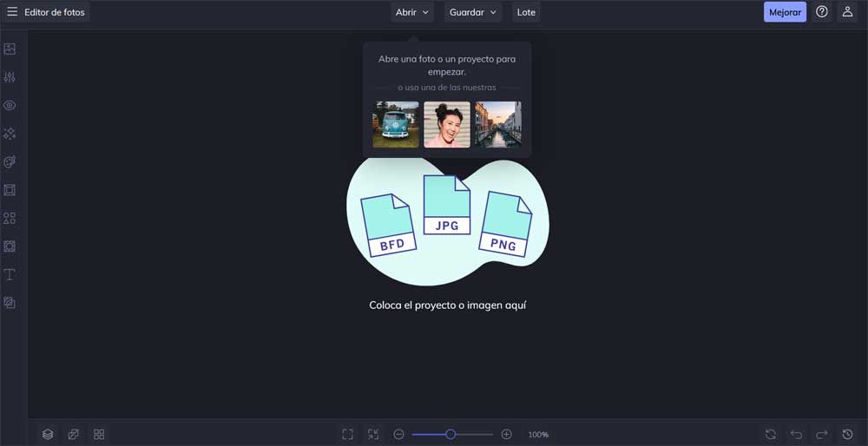Open the Edit adjustments sliders tool
Screen dimensions: 868x446
tap(10, 77)
